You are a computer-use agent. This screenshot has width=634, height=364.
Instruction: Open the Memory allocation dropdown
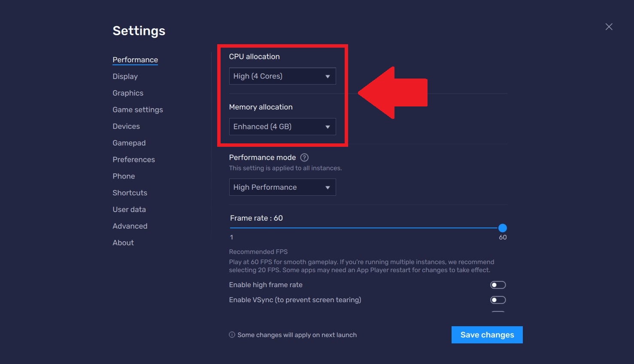(282, 127)
